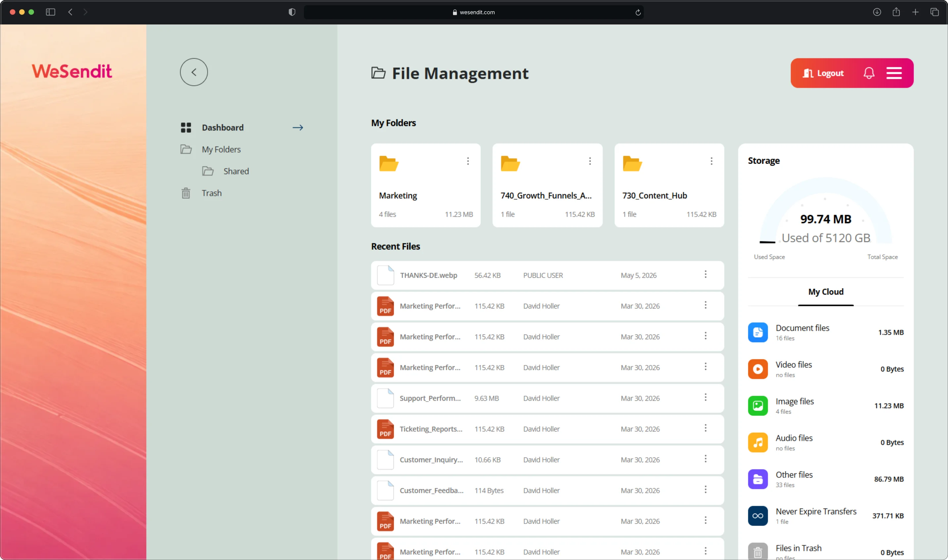Click the Support_Perform... file name
This screenshot has width=948, height=560.
pyautogui.click(x=430, y=398)
